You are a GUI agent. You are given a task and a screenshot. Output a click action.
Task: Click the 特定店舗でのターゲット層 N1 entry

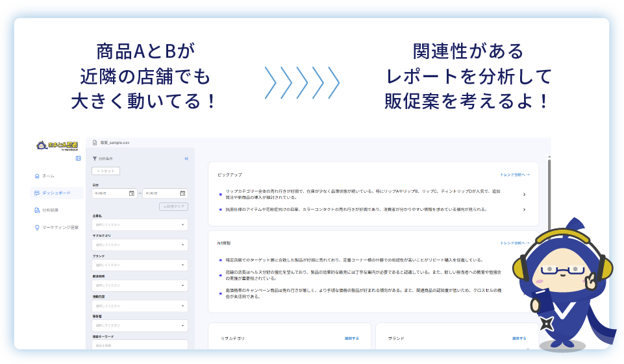pos(354,260)
